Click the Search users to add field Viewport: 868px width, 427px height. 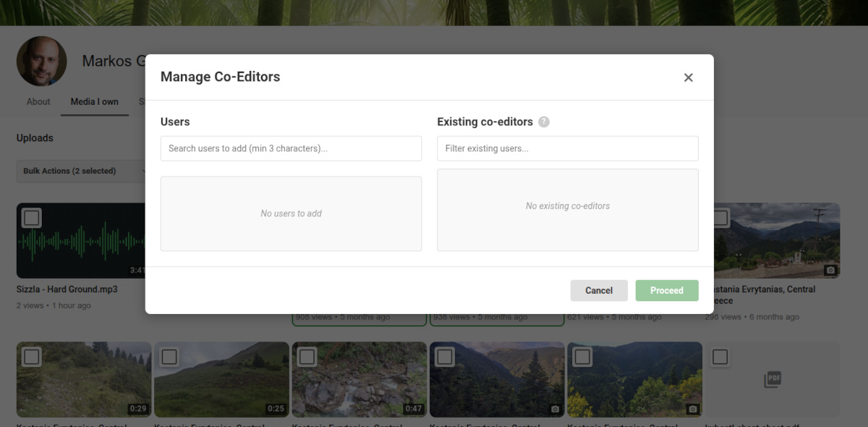[291, 148]
